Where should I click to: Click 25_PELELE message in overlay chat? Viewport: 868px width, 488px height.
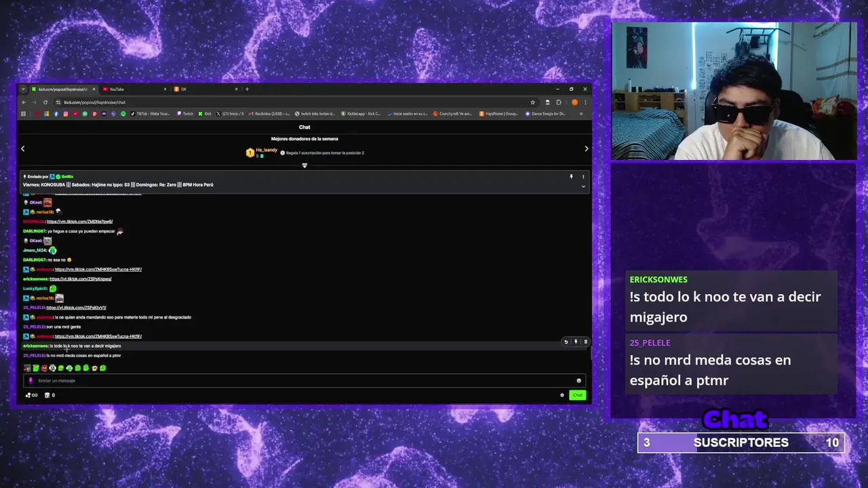click(731, 363)
